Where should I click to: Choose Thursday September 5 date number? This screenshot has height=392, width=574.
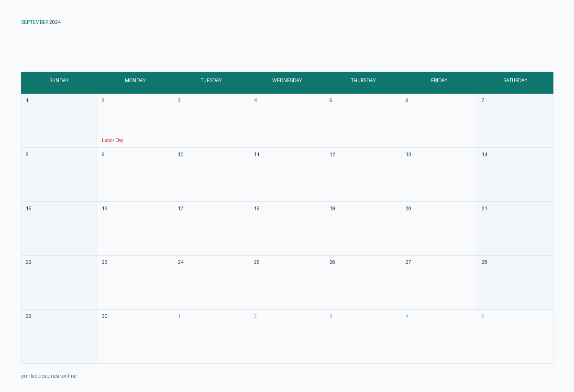(331, 100)
